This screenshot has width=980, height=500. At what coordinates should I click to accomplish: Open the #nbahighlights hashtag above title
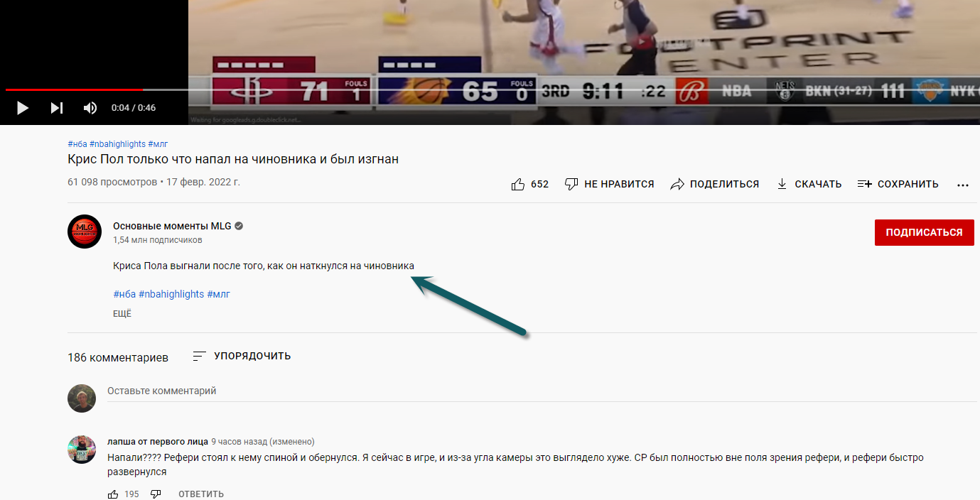117,144
